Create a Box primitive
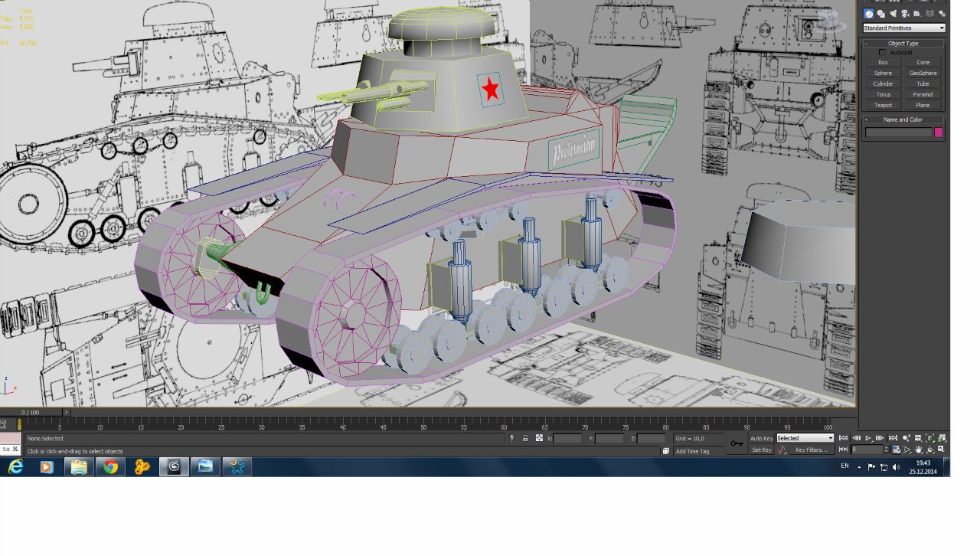 pos(883,63)
